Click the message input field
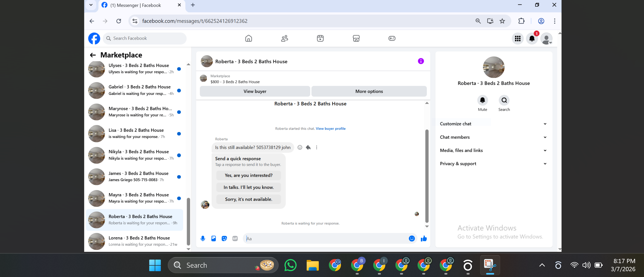Screen dimensions: 644x277 (326, 239)
